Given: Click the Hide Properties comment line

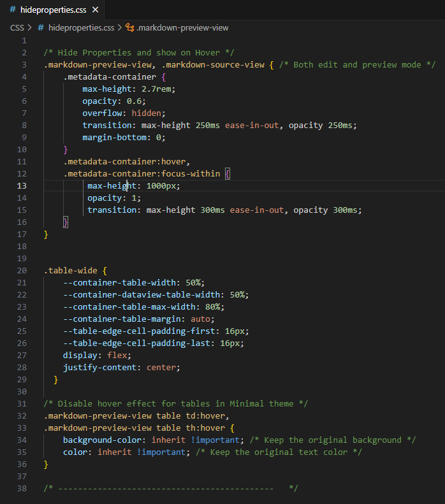Looking at the screenshot, I should coord(139,53).
